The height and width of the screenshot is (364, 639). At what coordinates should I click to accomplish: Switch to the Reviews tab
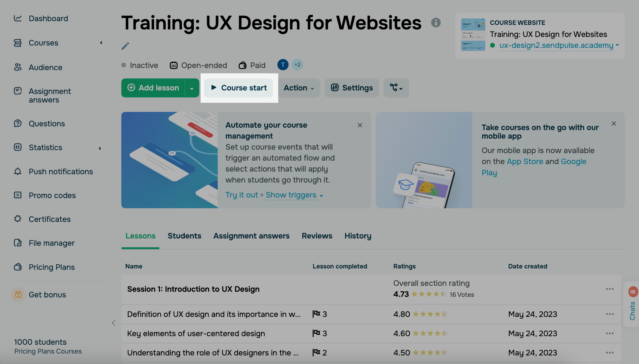[317, 236]
